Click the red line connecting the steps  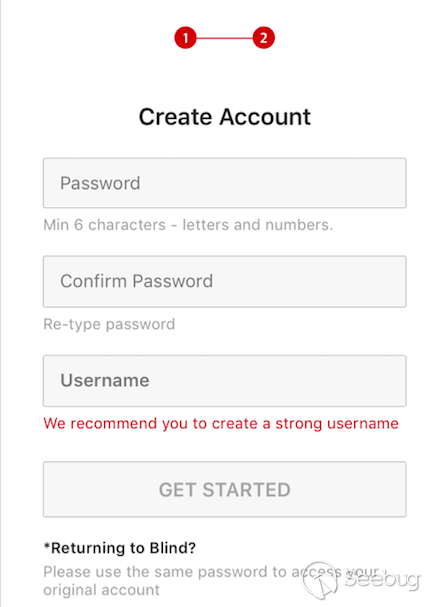point(225,38)
